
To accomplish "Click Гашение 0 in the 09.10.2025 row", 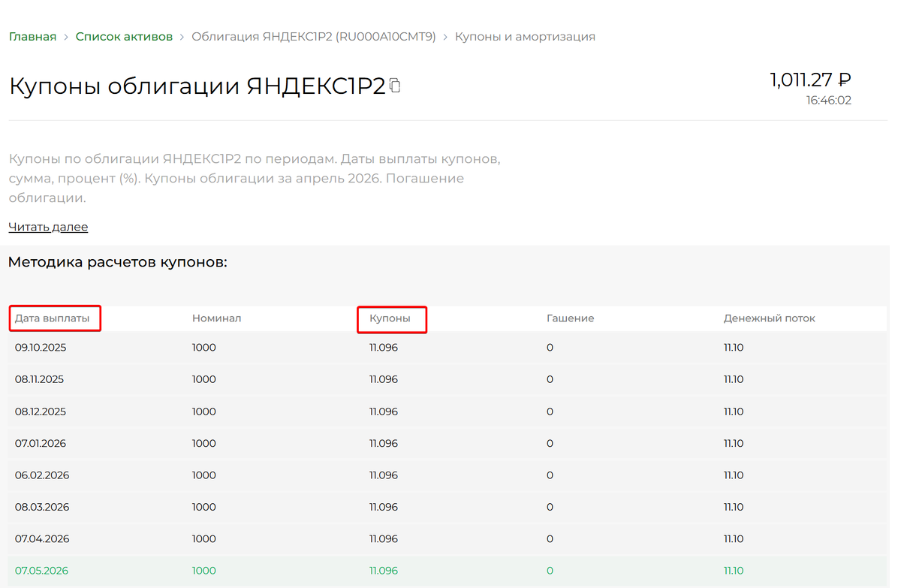I will 550,348.
